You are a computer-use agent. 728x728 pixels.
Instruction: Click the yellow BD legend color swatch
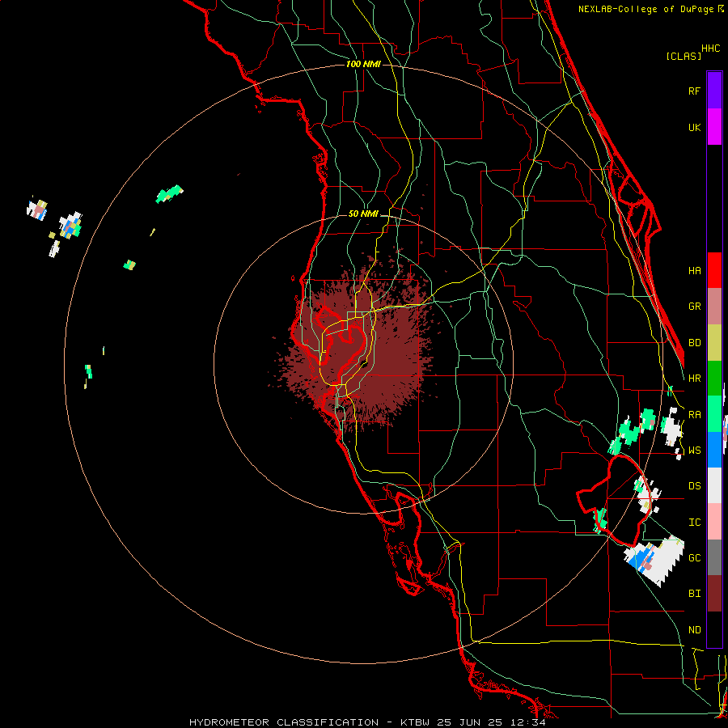(714, 343)
